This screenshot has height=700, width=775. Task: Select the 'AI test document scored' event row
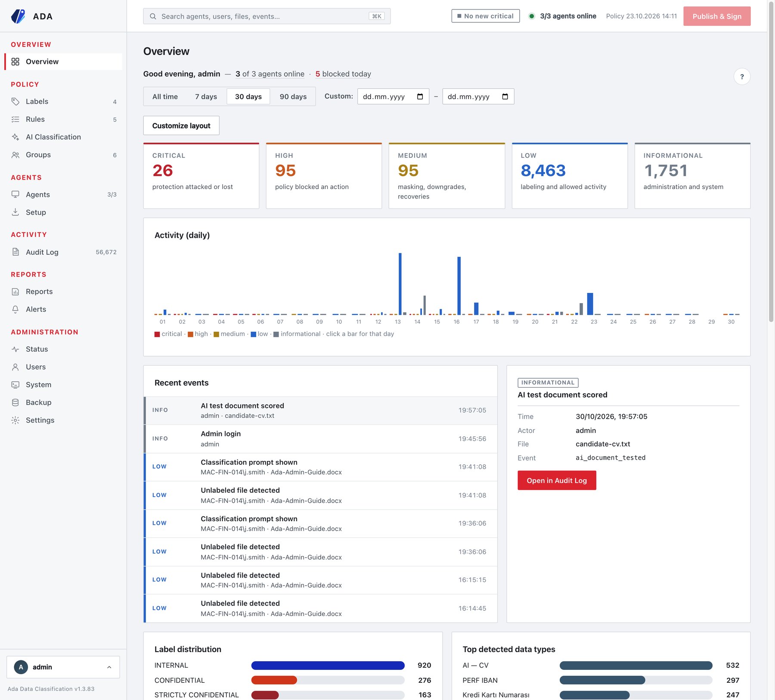(x=320, y=411)
